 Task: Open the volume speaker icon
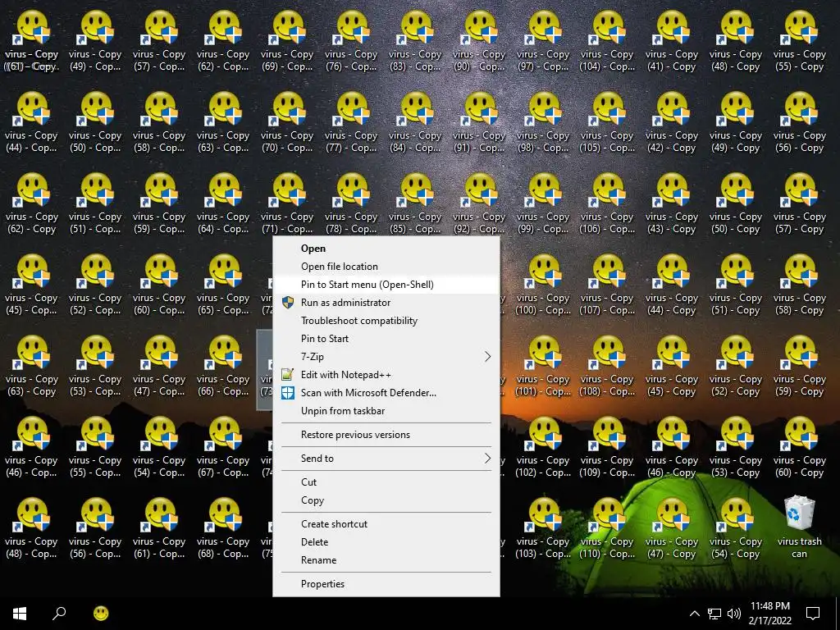(734, 614)
